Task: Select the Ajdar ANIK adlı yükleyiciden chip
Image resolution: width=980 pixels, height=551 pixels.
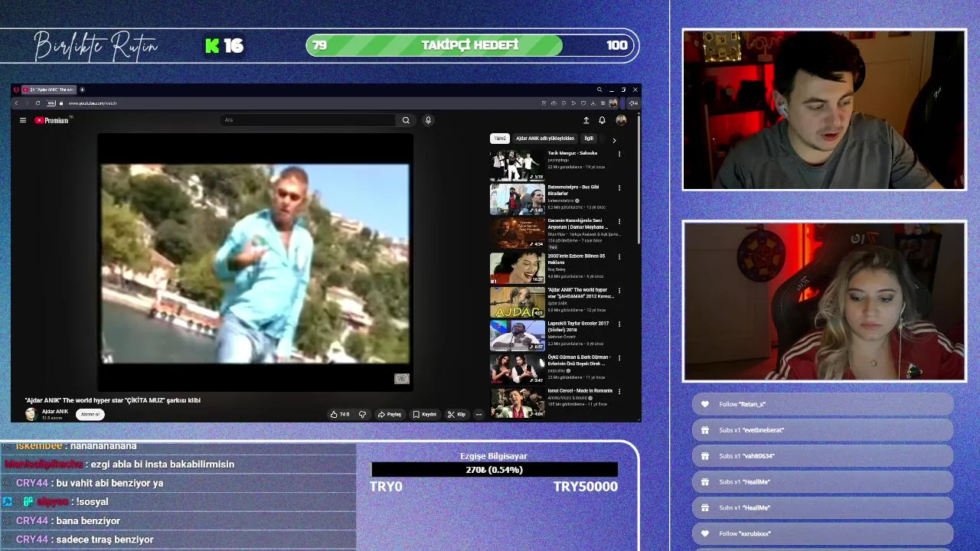Action: click(545, 139)
